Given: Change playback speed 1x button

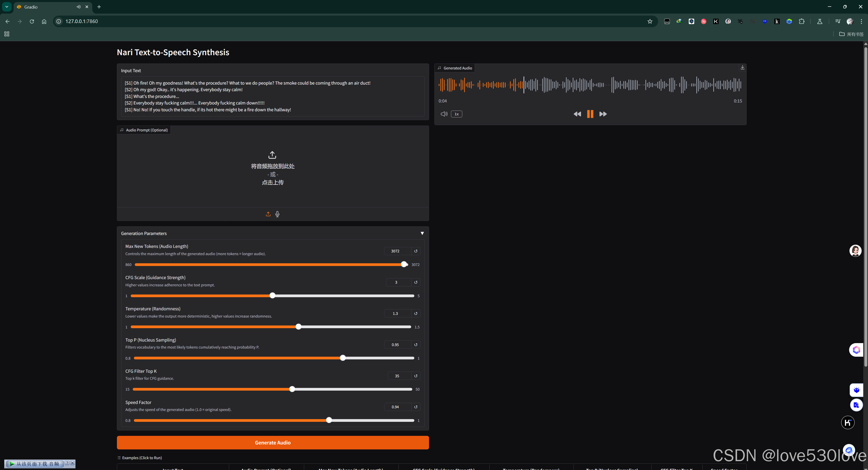Looking at the screenshot, I should coord(457,114).
